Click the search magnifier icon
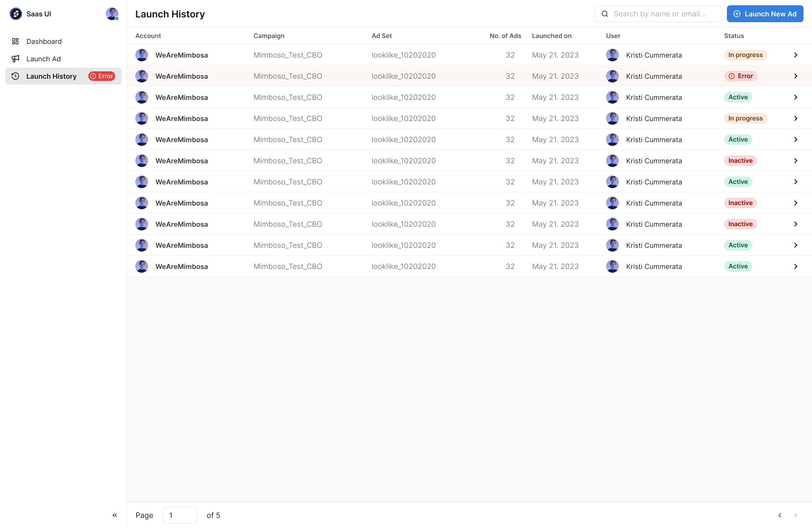 click(605, 14)
